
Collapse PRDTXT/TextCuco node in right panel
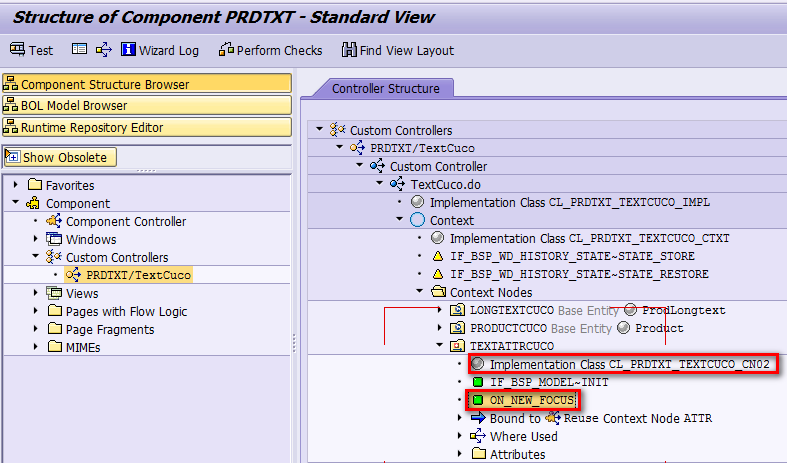340,148
